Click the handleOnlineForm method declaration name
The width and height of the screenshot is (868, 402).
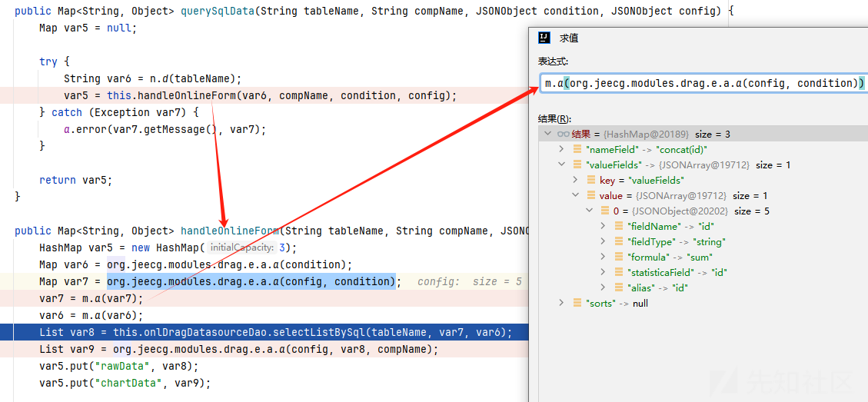[x=231, y=231]
